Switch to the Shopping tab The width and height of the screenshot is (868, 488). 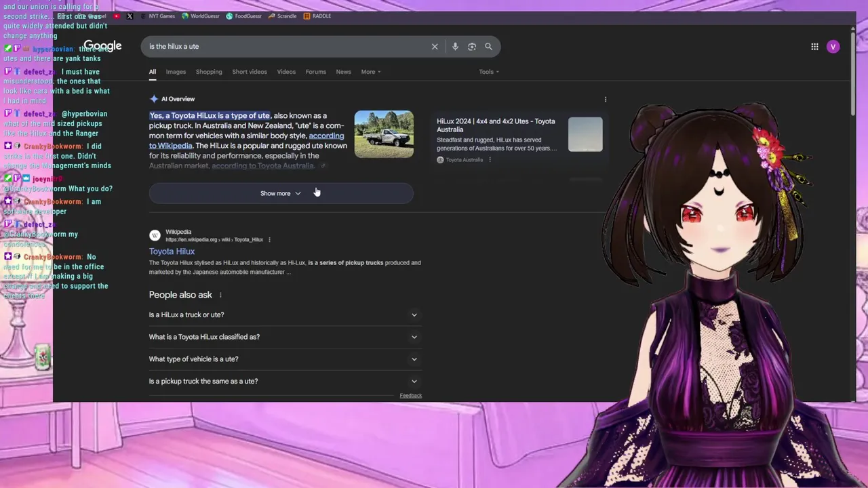(x=209, y=72)
